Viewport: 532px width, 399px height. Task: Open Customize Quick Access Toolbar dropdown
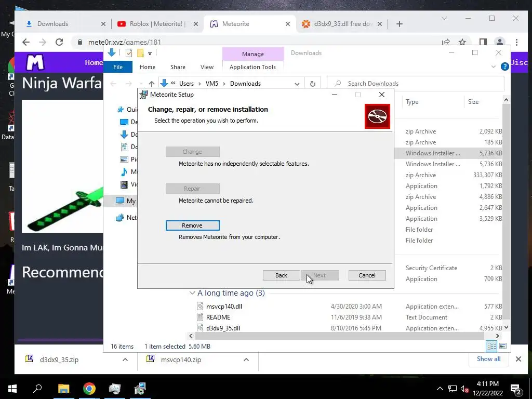[150, 54]
